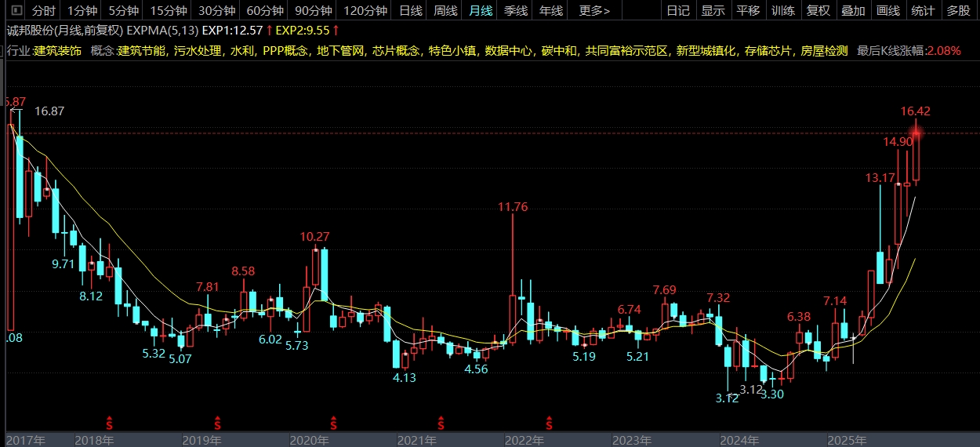Start the 训练 training mode
Viewport: 980px width, 447px height.
pyautogui.click(x=782, y=10)
